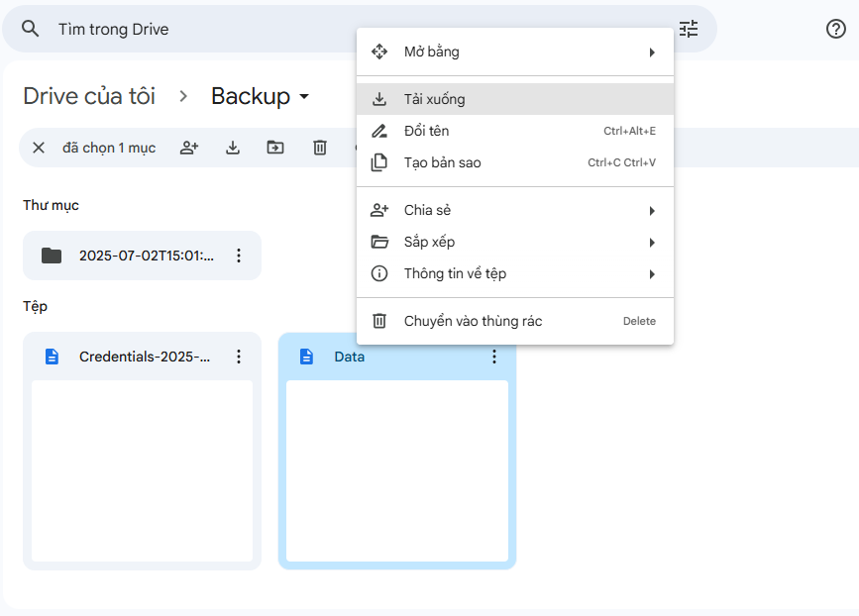Select Tạo bản sao menu entry

515,162
